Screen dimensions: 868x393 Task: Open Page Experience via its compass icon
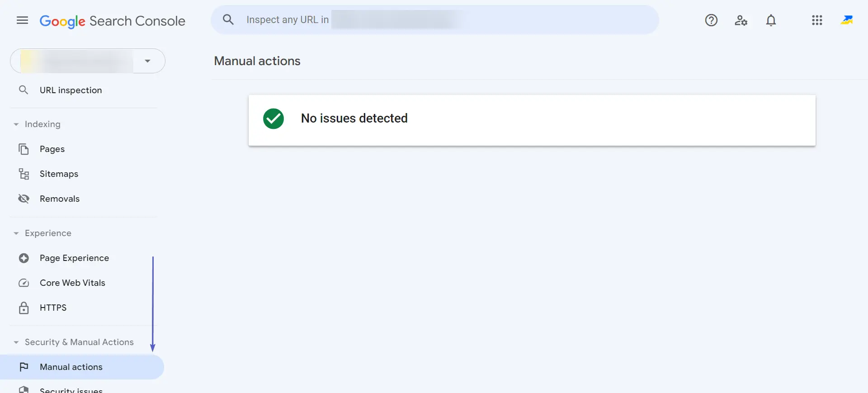(24, 258)
